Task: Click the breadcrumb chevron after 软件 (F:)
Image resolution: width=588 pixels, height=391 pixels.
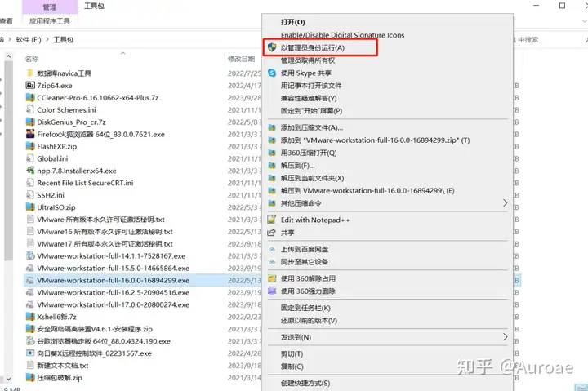Action: pos(47,39)
